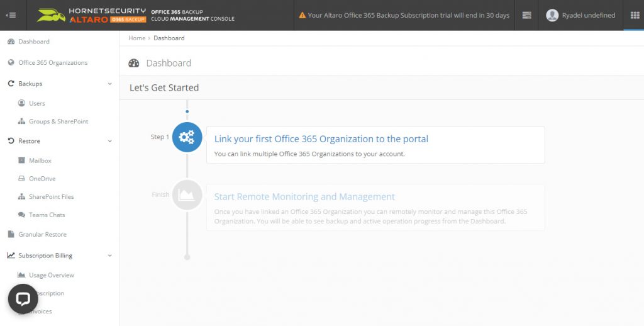The image size is (644, 326).
Task: Open Groups & SharePoint backups
Action: pos(60,121)
